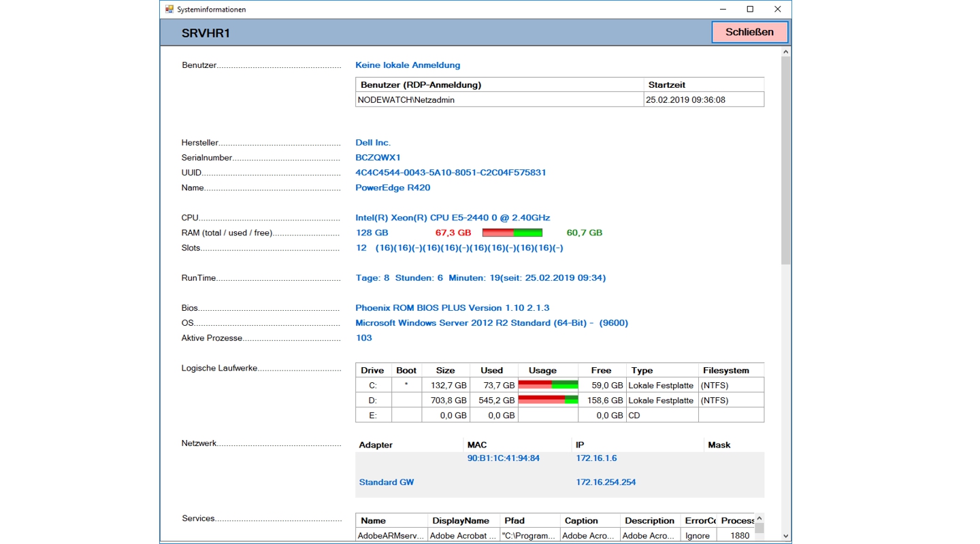
Task: Click the PowerEdge R420 model name
Action: 393,188
